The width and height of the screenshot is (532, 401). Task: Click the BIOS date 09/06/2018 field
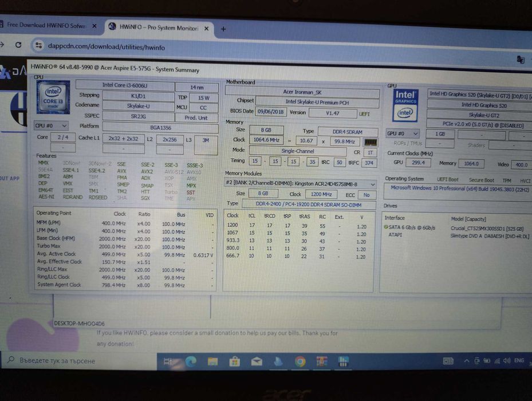(270, 112)
